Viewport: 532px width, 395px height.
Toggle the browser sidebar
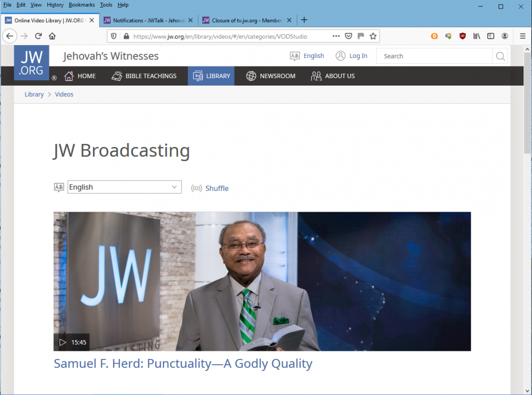(x=490, y=36)
